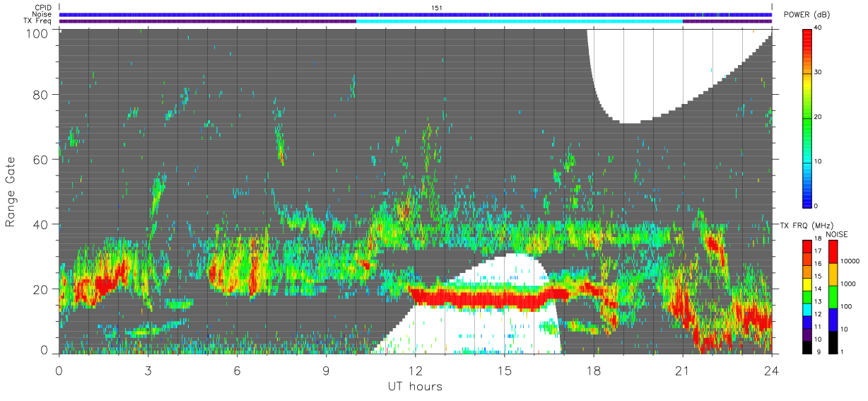Click the '10000' label on NOISE scale
This screenshot has height=401, width=868.
point(849,261)
